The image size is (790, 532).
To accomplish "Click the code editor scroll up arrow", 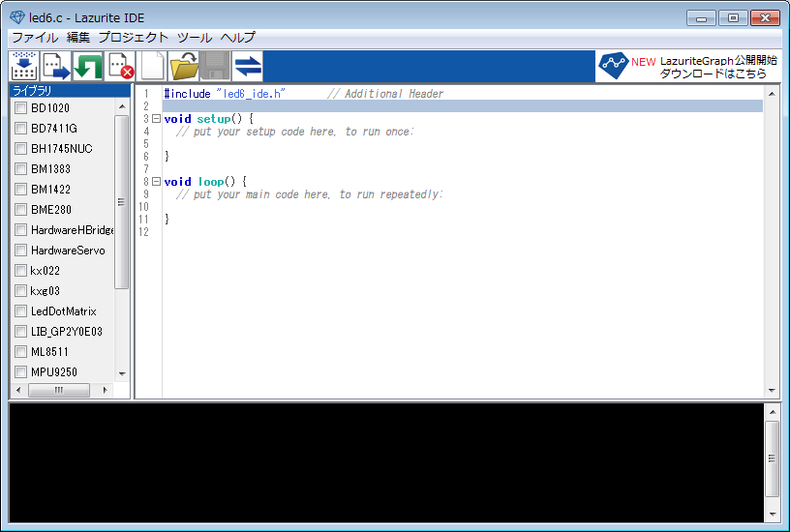I will [x=772, y=94].
